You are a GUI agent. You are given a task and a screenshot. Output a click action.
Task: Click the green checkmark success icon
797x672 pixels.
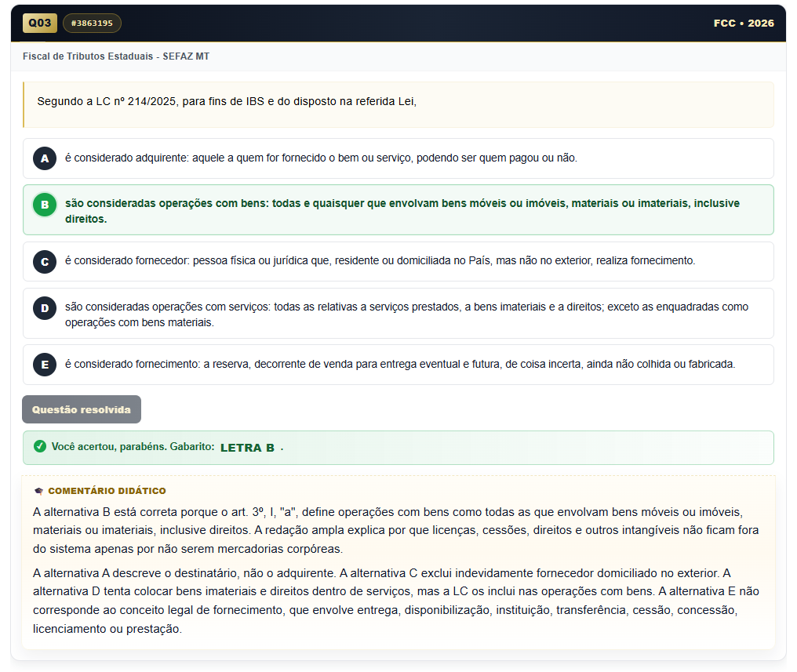pos(40,446)
